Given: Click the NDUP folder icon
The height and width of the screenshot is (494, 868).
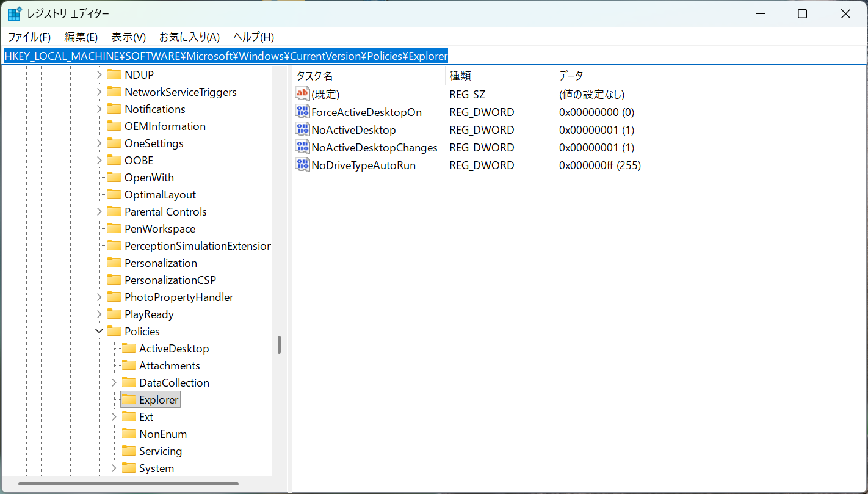Looking at the screenshot, I should pos(114,74).
